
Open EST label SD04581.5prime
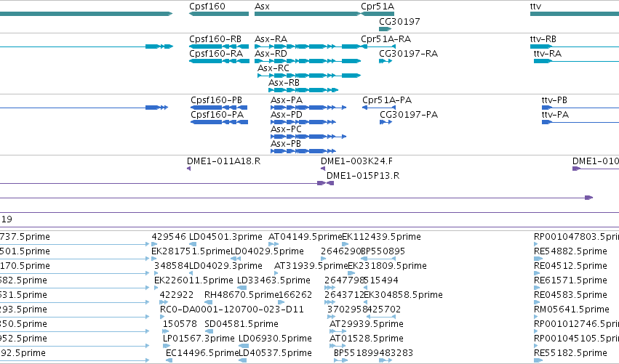click(x=241, y=325)
